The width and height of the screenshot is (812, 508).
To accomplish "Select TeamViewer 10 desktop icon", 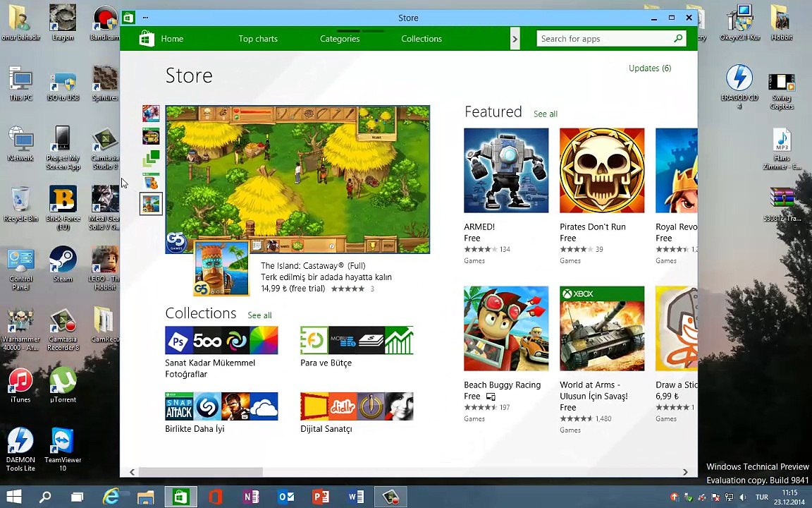I will click(63, 449).
